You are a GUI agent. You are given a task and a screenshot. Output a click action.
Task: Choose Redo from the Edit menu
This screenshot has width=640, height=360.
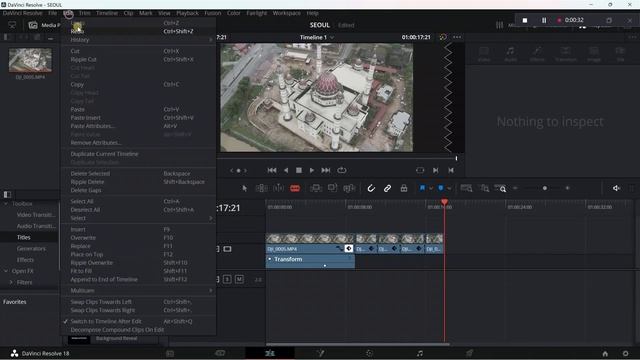click(x=139, y=31)
